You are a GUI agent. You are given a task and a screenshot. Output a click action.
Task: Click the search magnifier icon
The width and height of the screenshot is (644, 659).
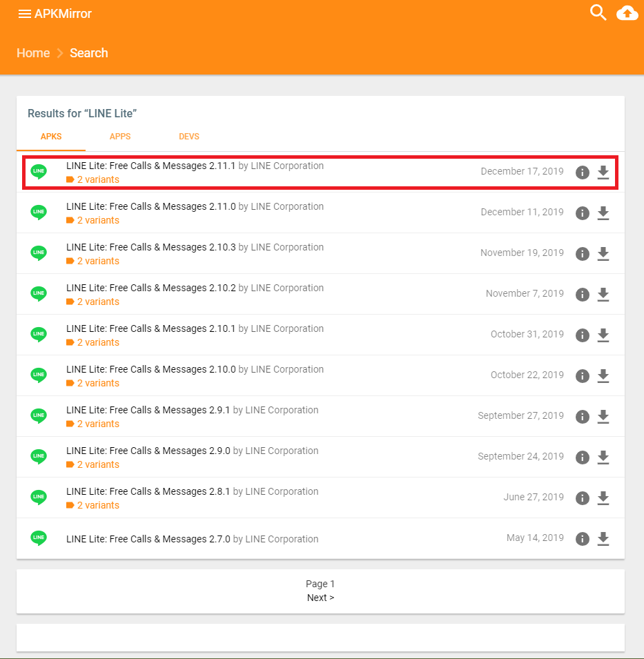click(x=598, y=12)
